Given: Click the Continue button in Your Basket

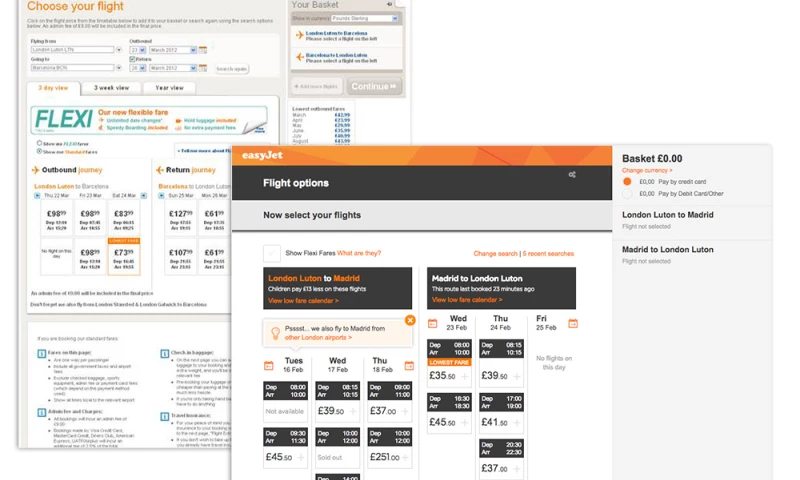Looking at the screenshot, I should pos(374,86).
